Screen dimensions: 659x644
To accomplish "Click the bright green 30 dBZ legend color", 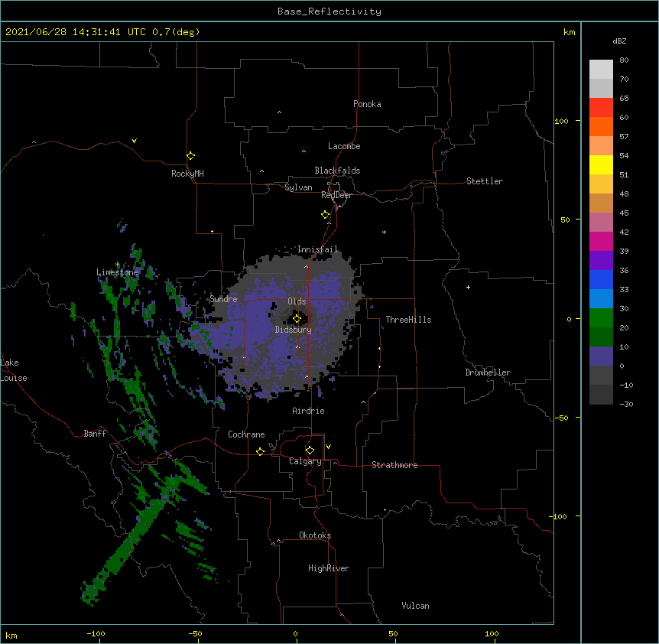I will (601, 318).
